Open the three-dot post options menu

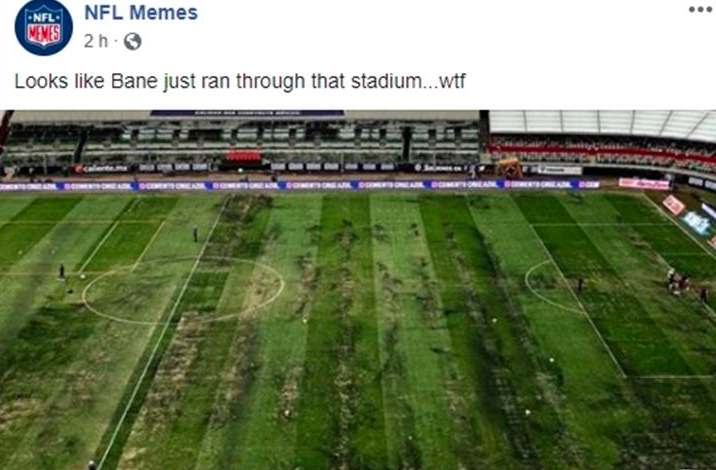pos(700,10)
